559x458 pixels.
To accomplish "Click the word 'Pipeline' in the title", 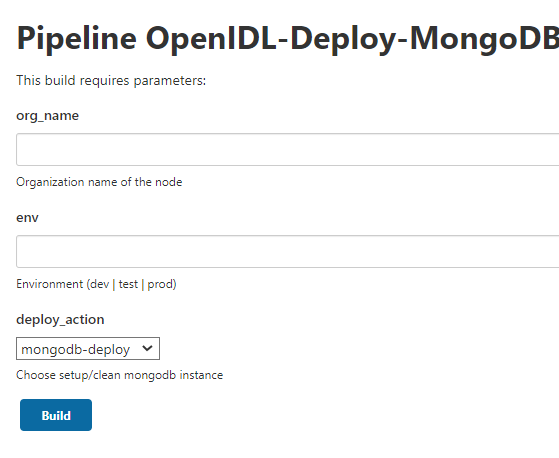I will click(77, 38).
